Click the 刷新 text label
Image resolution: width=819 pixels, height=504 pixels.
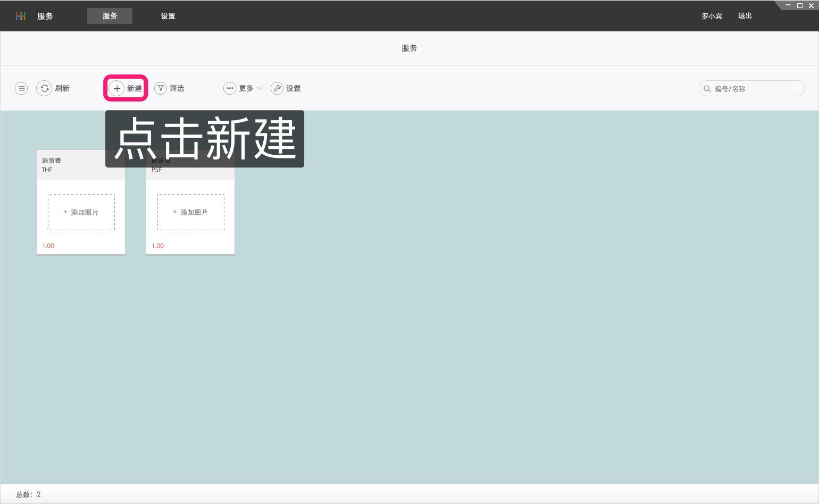[62, 88]
